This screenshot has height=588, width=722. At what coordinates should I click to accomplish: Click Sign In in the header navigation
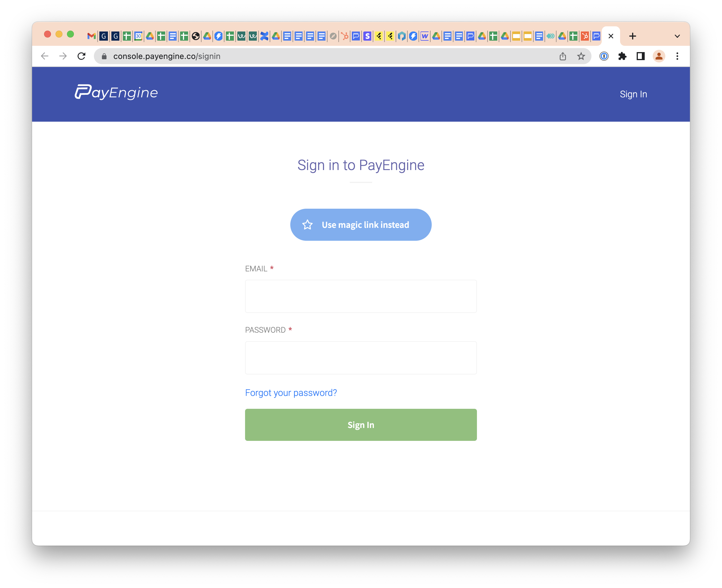[633, 94]
